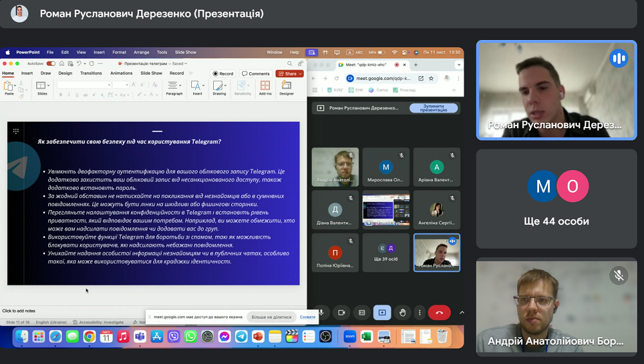
Task: Toggle Underline formatting in the ribbon
Action: click(77, 95)
